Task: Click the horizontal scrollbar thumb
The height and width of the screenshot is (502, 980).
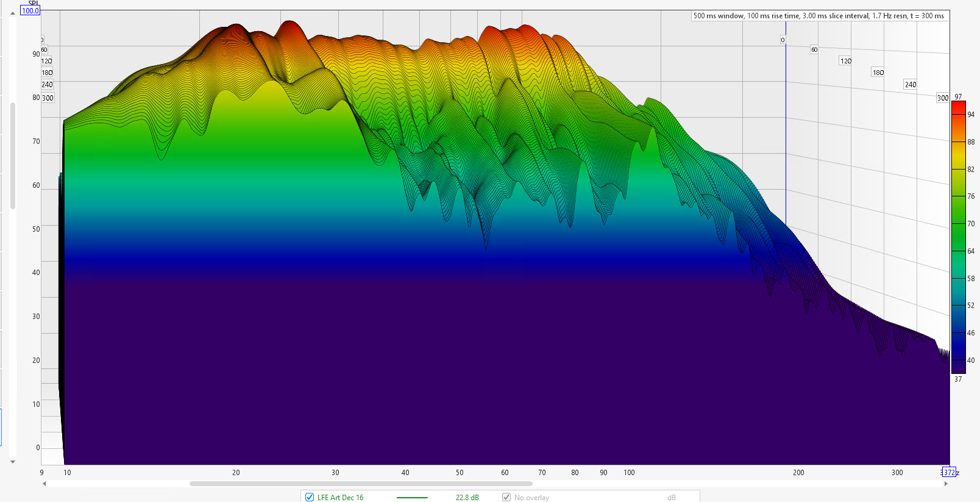Action: 361,484
